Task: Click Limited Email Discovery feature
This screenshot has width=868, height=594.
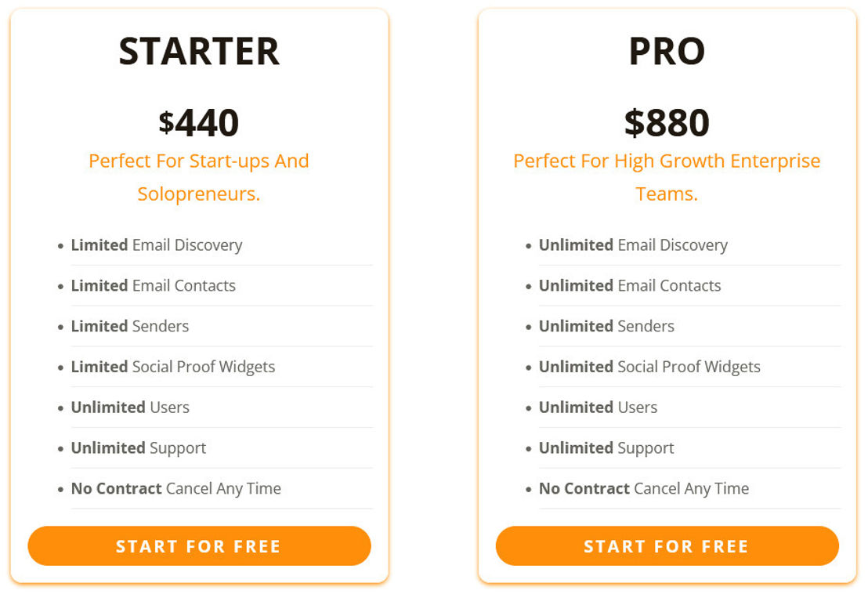Action: (x=157, y=245)
